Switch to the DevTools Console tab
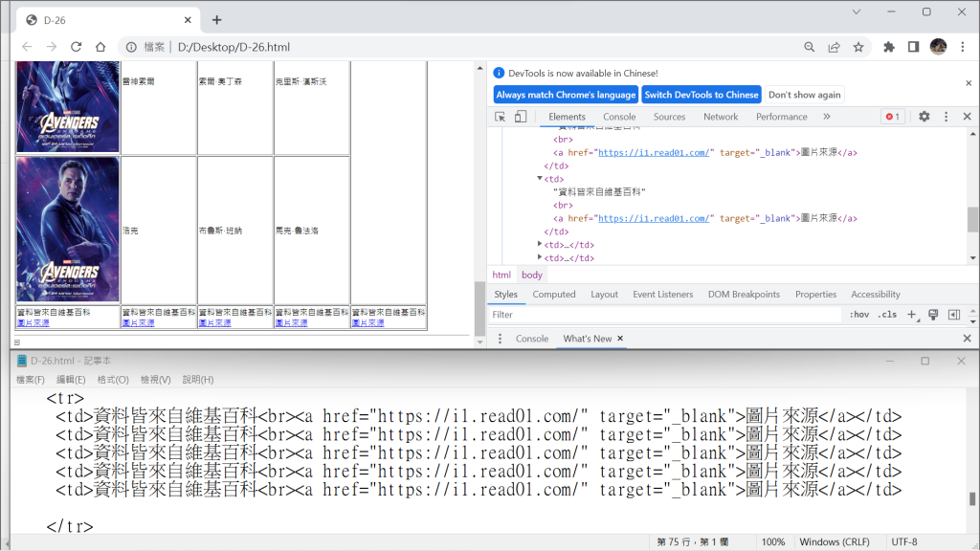Image resolution: width=980 pixels, height=551 pixels. (619, 117)
